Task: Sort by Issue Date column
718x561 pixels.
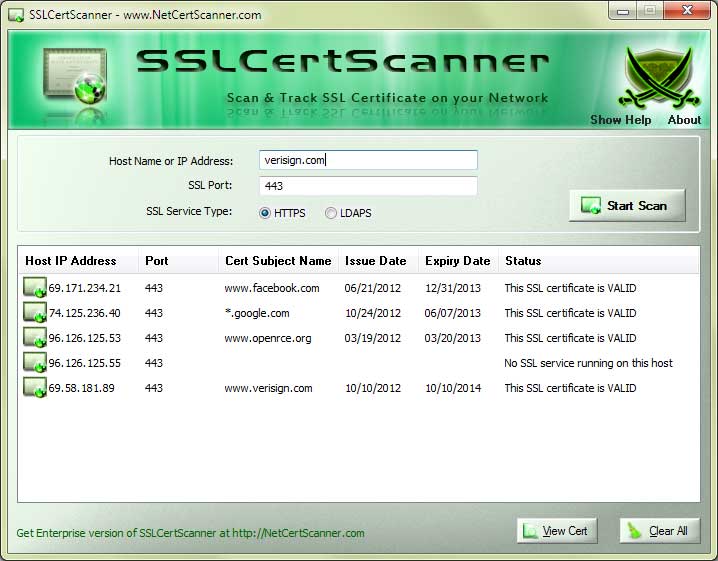Action: click(378, 261)
